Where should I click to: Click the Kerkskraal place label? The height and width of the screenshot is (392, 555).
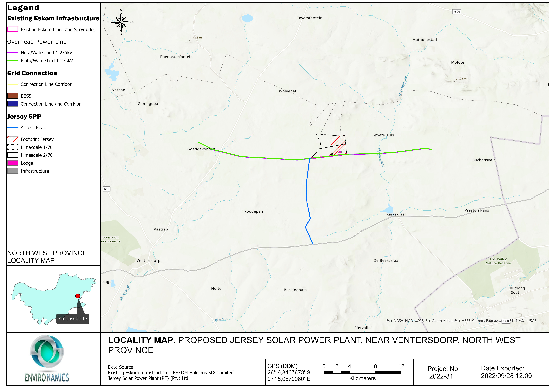point(396,214)
